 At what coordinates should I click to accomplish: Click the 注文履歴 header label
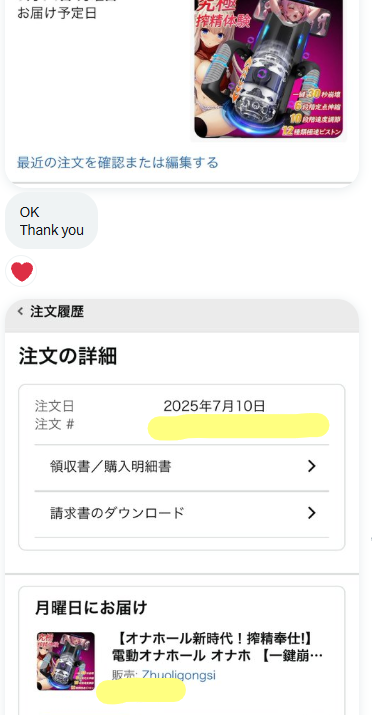[57, 312]
